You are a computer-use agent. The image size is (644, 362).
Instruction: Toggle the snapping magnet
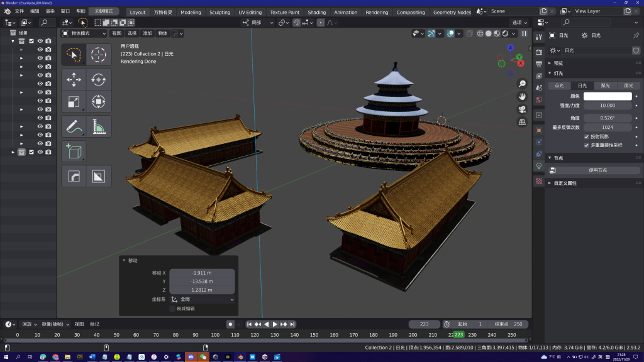pos(296,23)
